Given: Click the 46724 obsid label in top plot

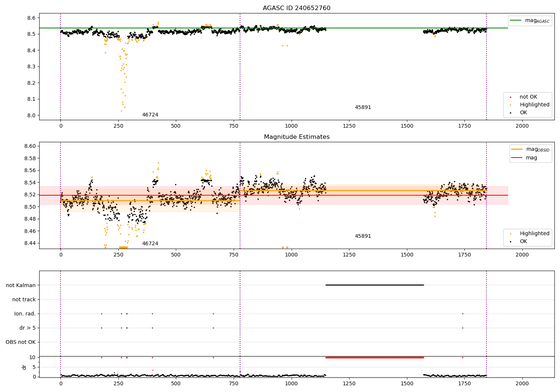Looking at the screenshot, I should (150, 115).
